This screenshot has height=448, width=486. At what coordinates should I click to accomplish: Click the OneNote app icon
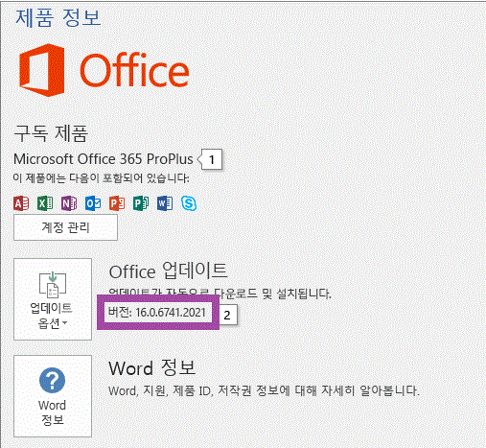tap(69, 203)
